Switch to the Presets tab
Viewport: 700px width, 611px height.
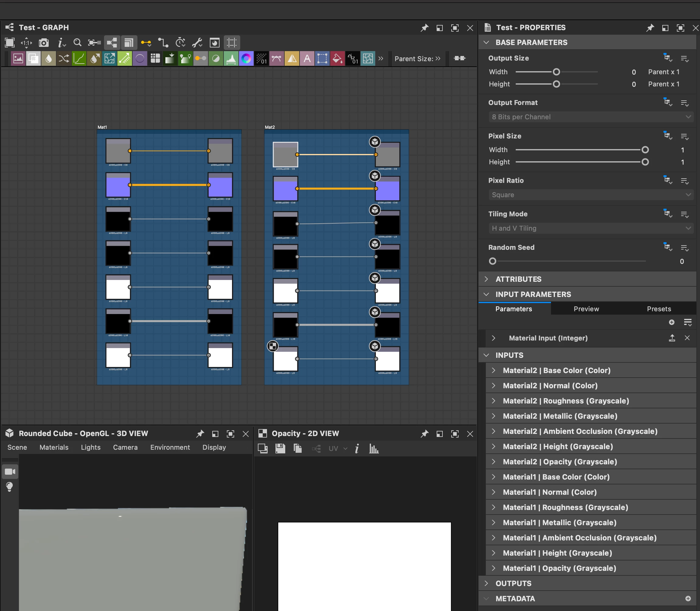(x=658, y=309)
